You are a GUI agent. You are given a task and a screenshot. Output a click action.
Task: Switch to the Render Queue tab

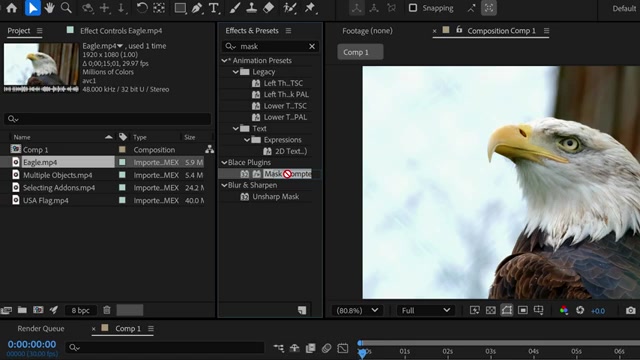click(x=41, y=328)
